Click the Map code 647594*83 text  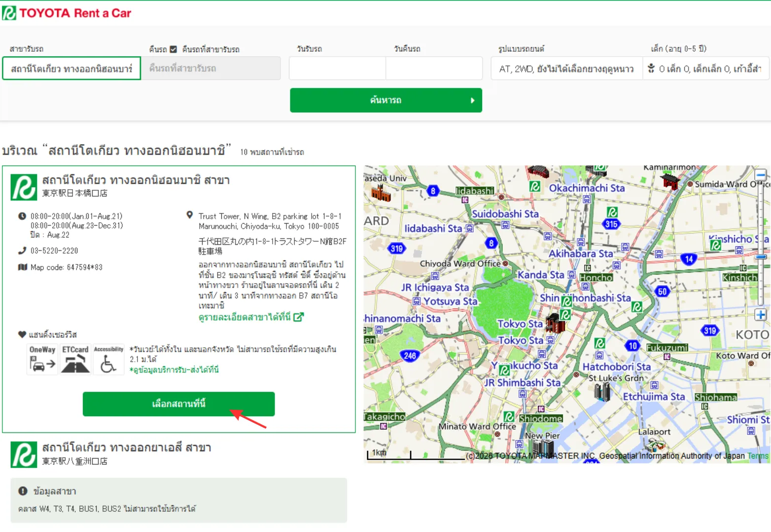tap(67, 267)
